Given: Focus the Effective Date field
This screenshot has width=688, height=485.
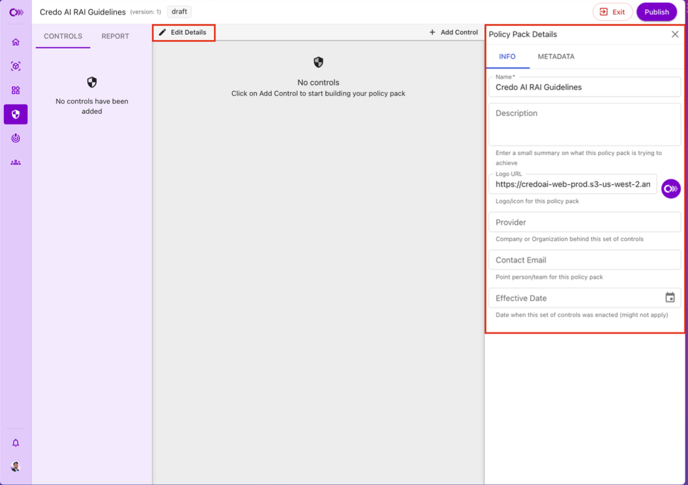Looking at the screenshot, I should click(x=585, y=298).
